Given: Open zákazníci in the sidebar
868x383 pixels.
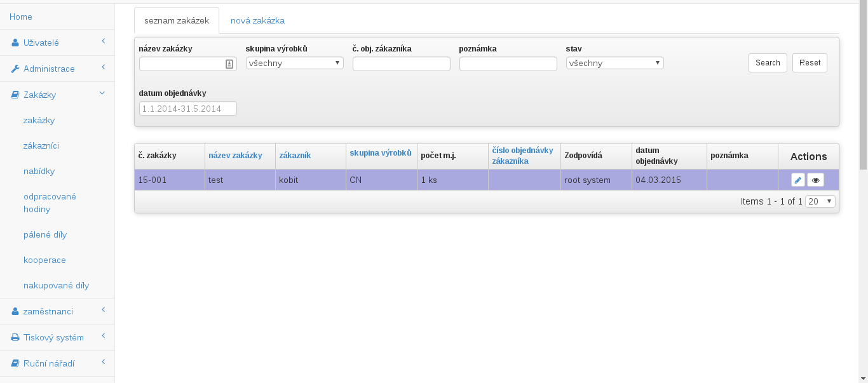Looking at the screenshot, I should pyautogui.click(x=41, y=146).
